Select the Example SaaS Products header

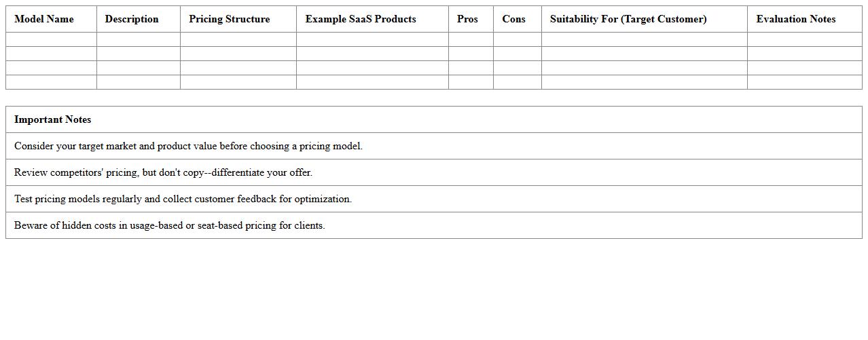361,19
